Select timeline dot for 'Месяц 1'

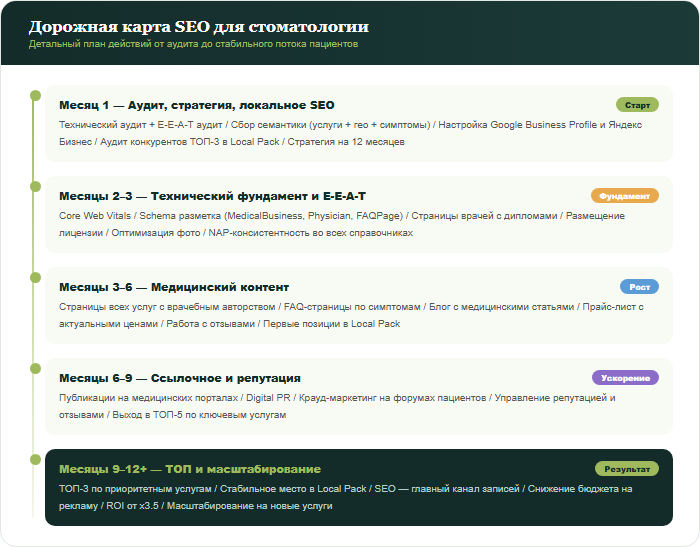pyautogui.click(x=35, y=96)
